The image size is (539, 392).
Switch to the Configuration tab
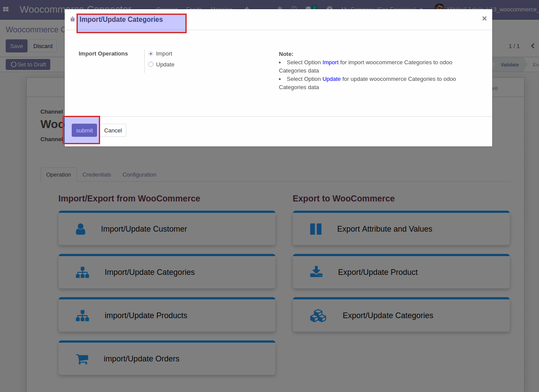(x=139, y=174)
